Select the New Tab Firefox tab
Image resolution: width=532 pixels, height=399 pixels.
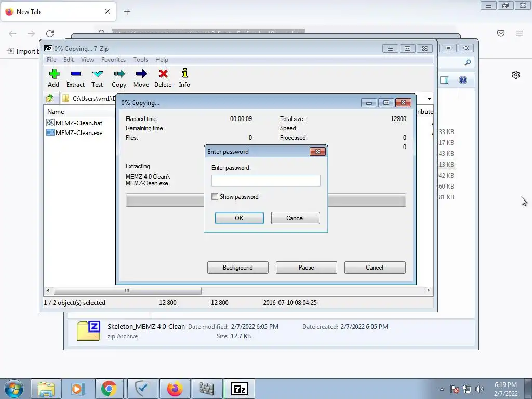tap(58, 12)
